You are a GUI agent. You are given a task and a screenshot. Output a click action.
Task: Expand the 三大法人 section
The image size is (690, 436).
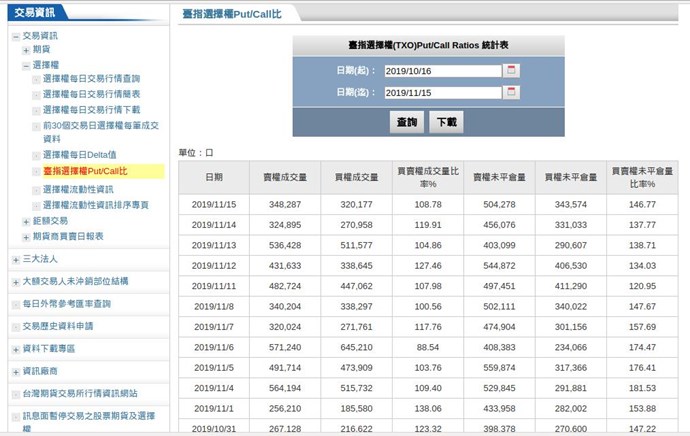point(15,260)
